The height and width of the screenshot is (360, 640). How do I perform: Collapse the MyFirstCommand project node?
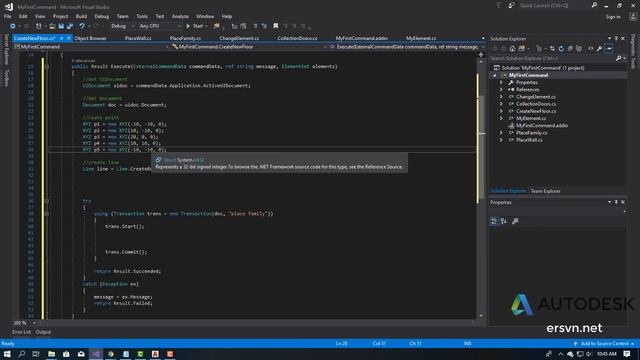click(x=495, y=76)
